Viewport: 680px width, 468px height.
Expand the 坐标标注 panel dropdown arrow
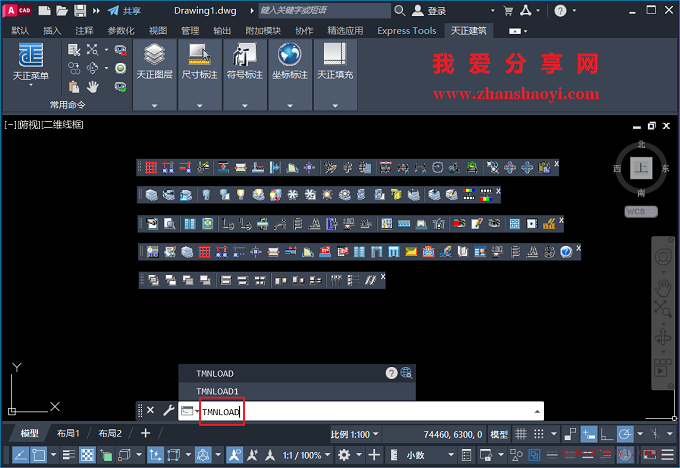[x=290, y=105]
